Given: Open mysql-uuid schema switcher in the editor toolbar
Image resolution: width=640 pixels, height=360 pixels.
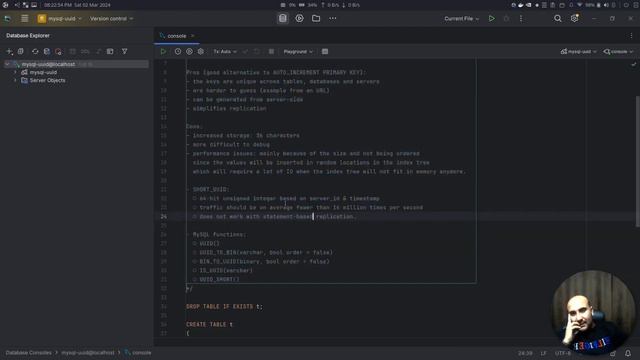Looking at the screenshot, I should pos(578,51).
